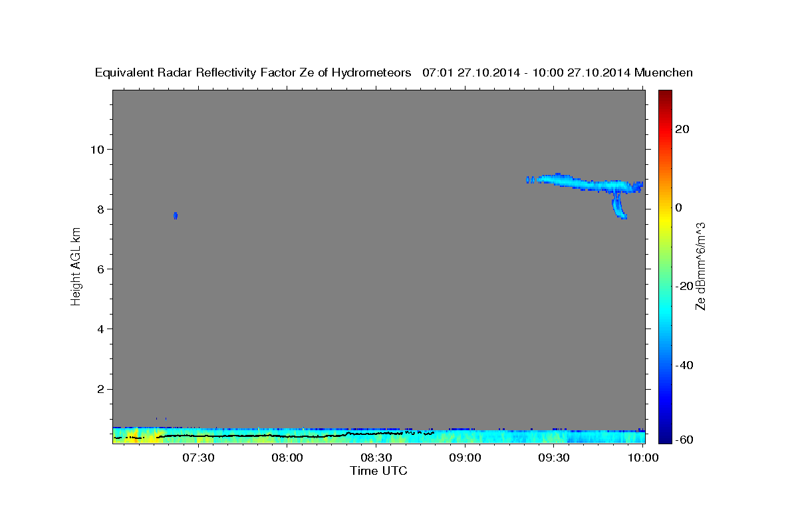Click the colorbar label '-20'
The width and height of the screenshot is (798, 532).
684,286
